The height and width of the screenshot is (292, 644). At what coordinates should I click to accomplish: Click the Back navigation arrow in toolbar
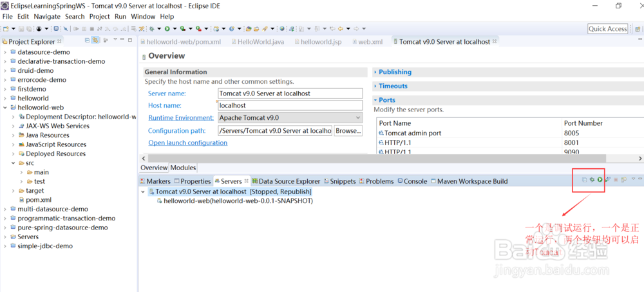(341, 29)
